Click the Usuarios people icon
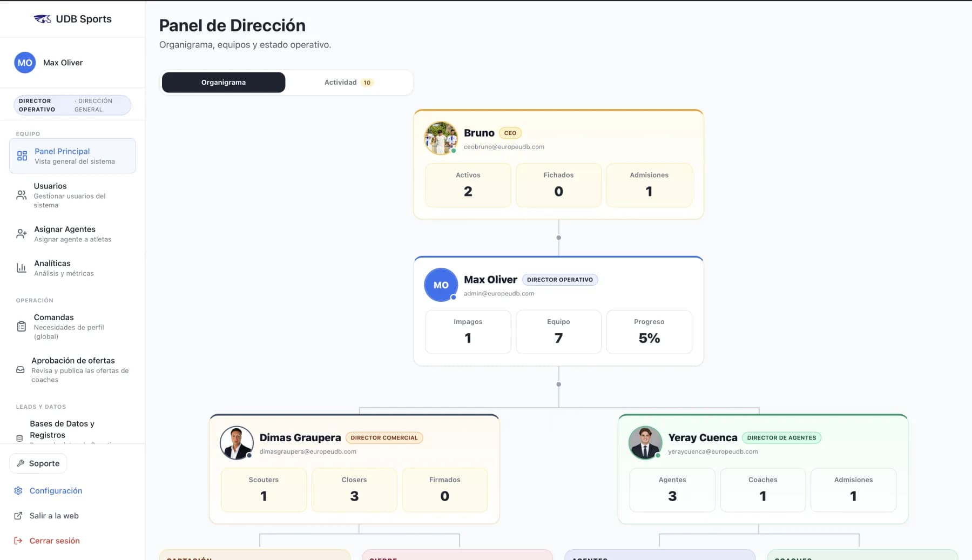The width and height of the screenshot is (972, 560). (22, 195)
